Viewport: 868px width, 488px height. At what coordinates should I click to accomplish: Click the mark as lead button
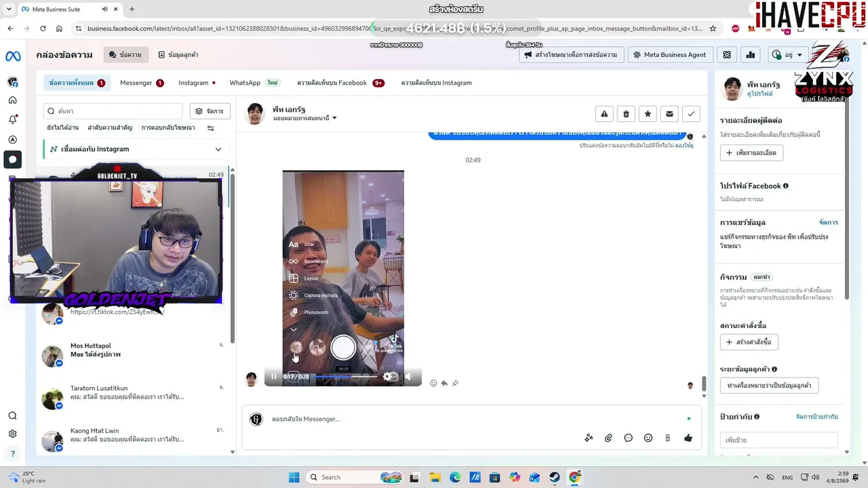click(x=769, y=386)
